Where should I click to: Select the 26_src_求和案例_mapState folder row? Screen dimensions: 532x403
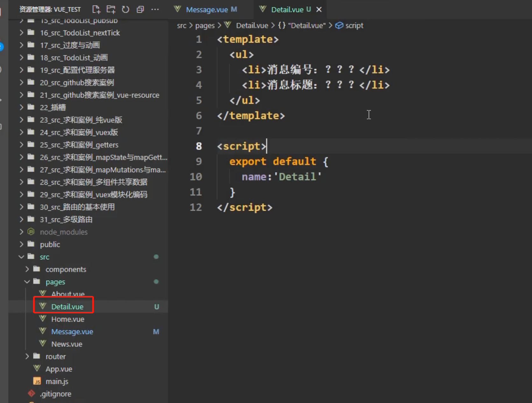pos(88,157)
